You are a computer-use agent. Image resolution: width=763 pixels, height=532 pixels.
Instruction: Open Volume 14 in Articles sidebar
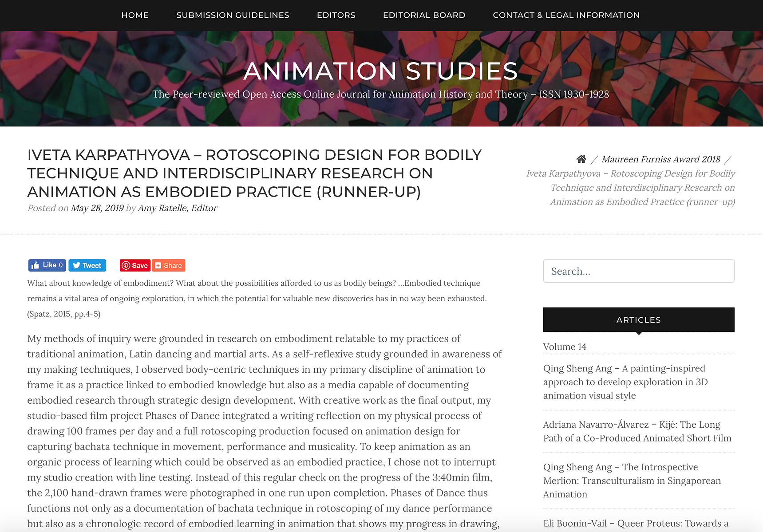[x=565, y=347]
